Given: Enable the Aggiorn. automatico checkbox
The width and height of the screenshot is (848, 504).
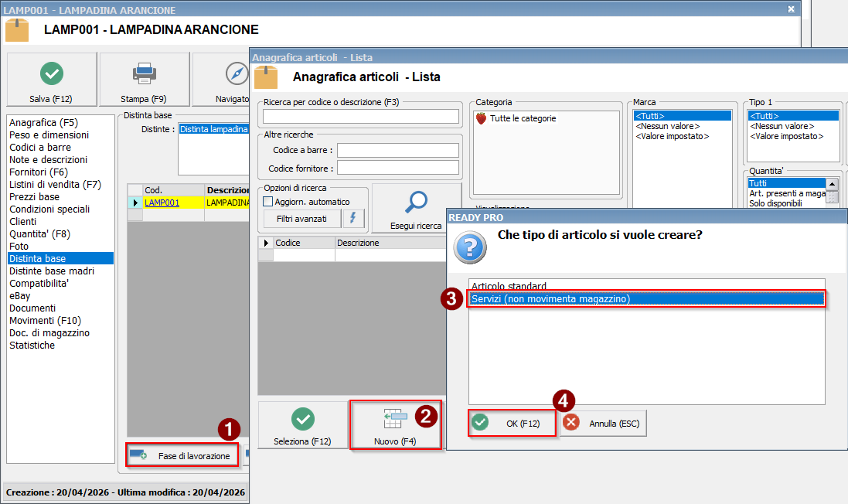Looking at the screenshot, I should click(x=268, y=202).
